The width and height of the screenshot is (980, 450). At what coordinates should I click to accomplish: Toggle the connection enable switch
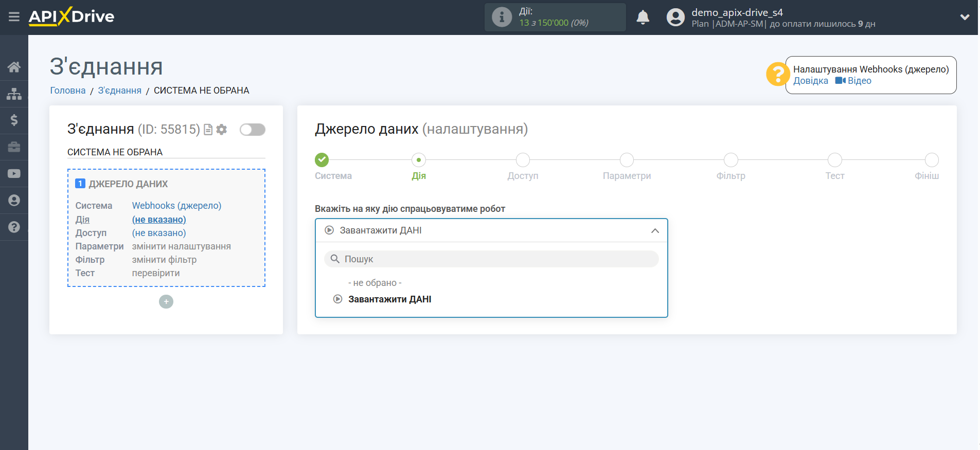[252, 130]
